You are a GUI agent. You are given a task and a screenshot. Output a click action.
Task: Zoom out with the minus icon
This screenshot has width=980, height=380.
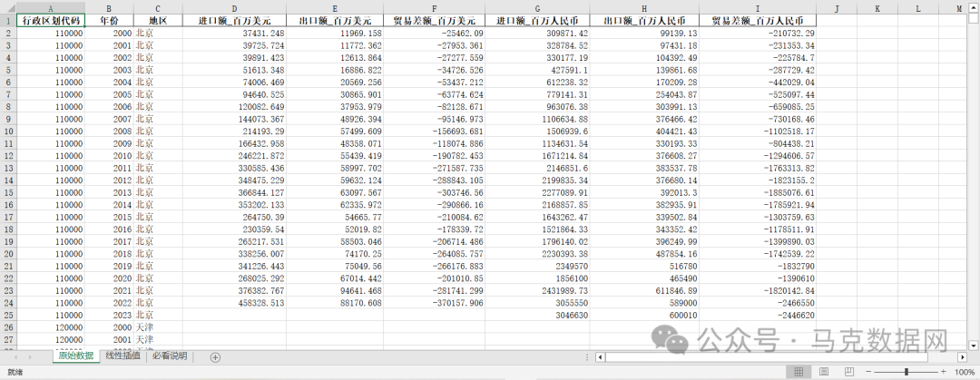[868, 372]
